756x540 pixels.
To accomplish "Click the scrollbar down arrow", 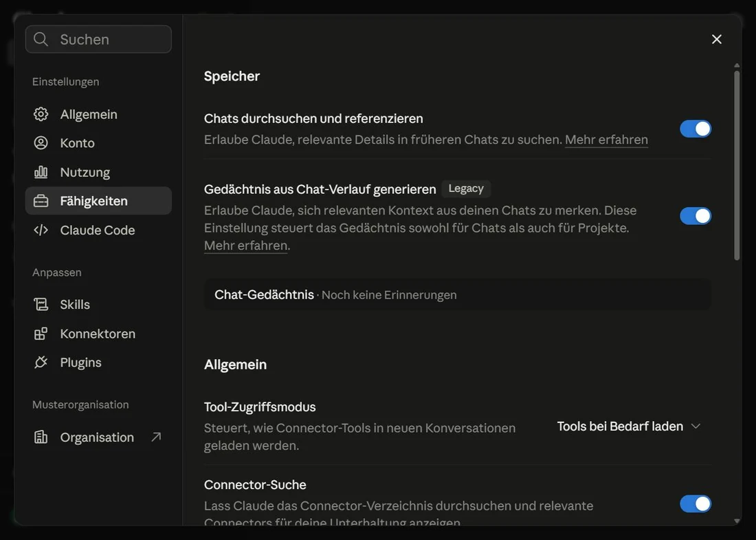I will 736,521.
